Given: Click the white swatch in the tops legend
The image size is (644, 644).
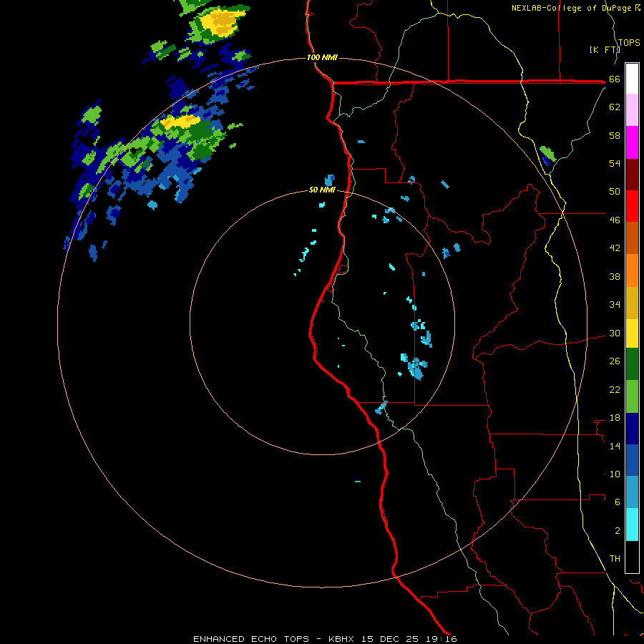Looking at the screenshot, I should (x=632, y=79).
